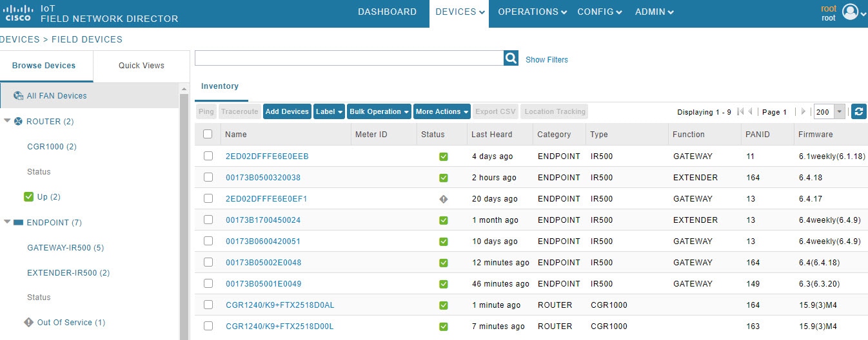Click Show Filters link
This screenshot has height=340, width=868.
[547, 59]
